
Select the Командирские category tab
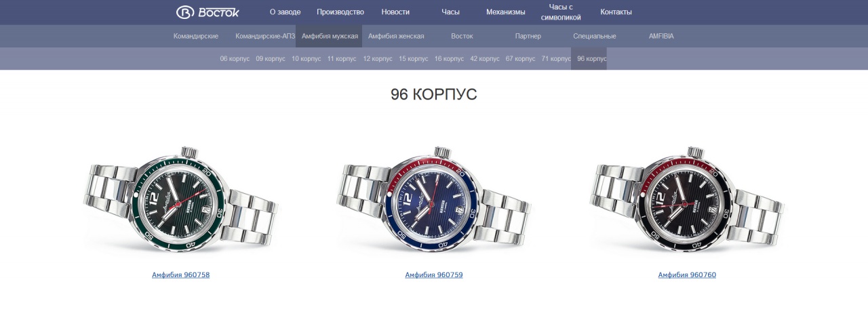click(x=196, y=36)
